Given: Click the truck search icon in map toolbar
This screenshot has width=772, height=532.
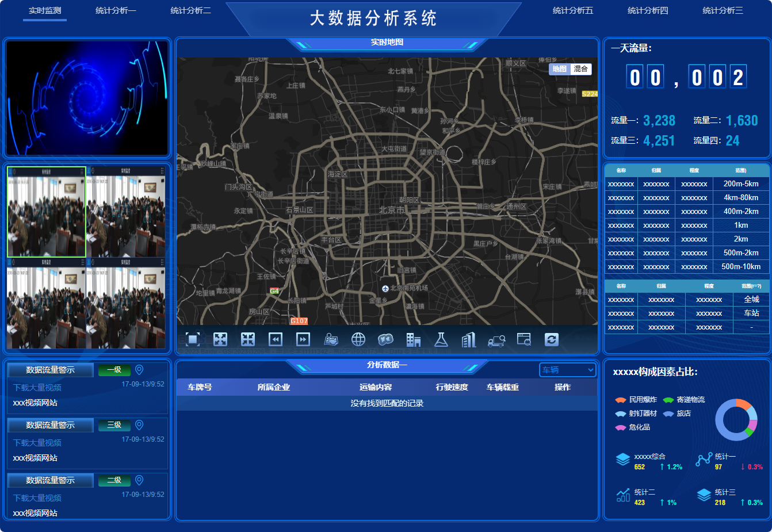Looking at the screenshot, I should click(496, 340).
